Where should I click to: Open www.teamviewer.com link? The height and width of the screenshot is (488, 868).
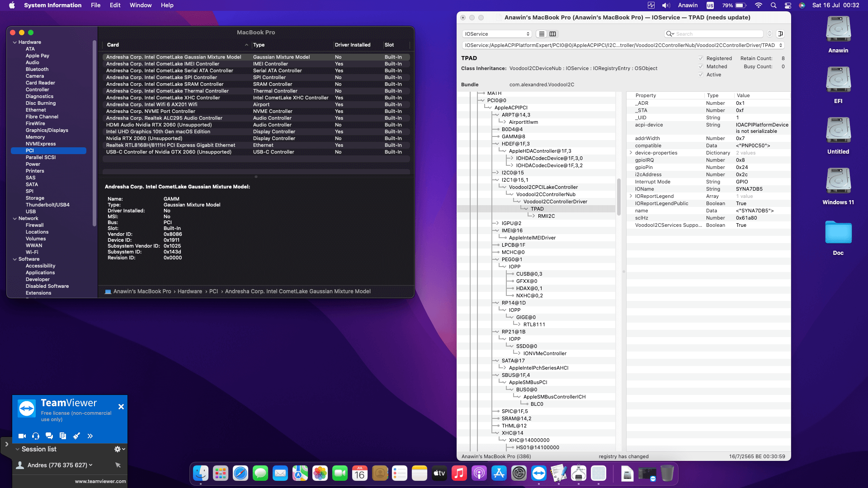[x=100, y=481]
